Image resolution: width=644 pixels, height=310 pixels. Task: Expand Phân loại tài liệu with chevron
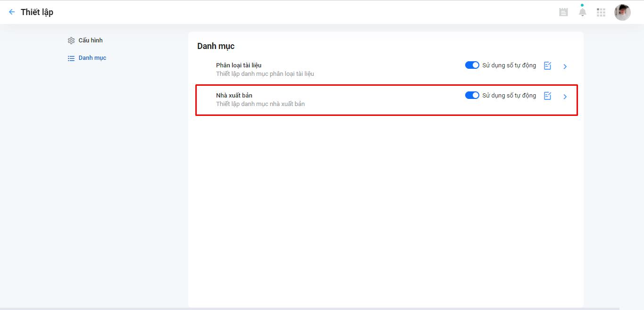pos(565,66)
